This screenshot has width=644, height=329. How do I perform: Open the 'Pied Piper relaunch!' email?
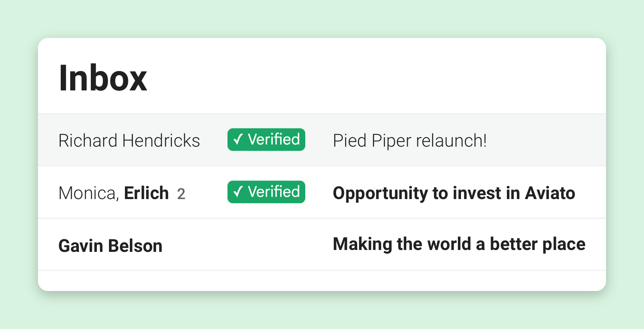pos(409,140)
